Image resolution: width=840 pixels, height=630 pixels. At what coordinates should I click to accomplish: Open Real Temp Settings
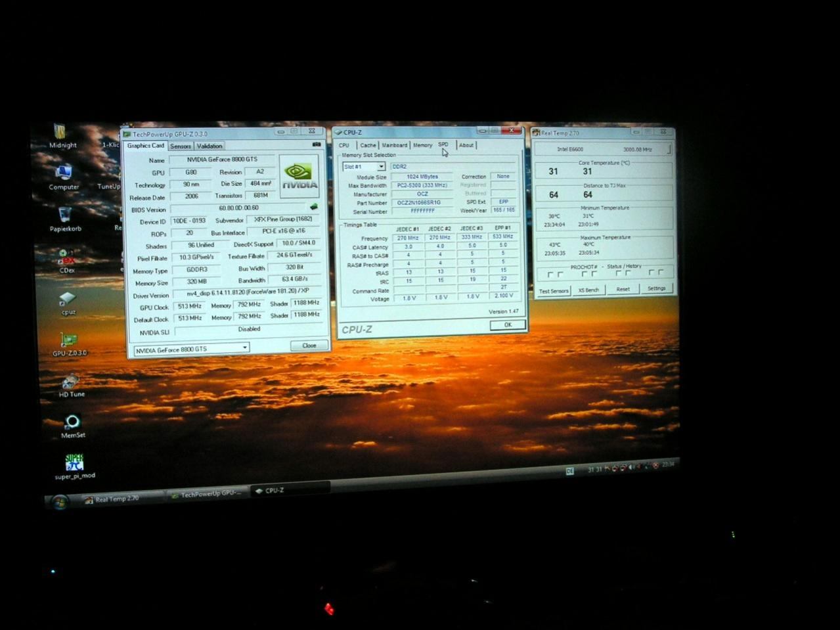657,288
